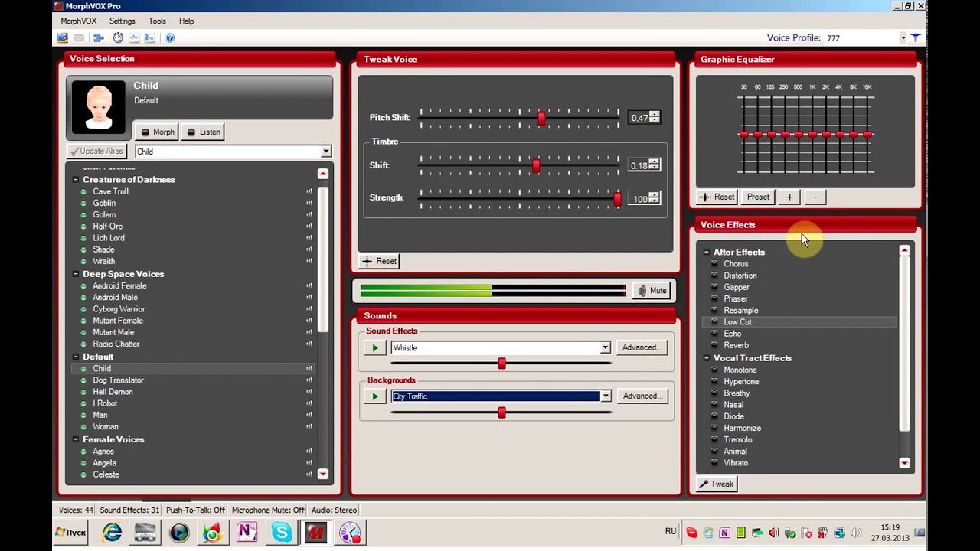980x551 pixels.
Task: Launch Internet Explorer from the taskbar
Action: click(x=112, y=532)
